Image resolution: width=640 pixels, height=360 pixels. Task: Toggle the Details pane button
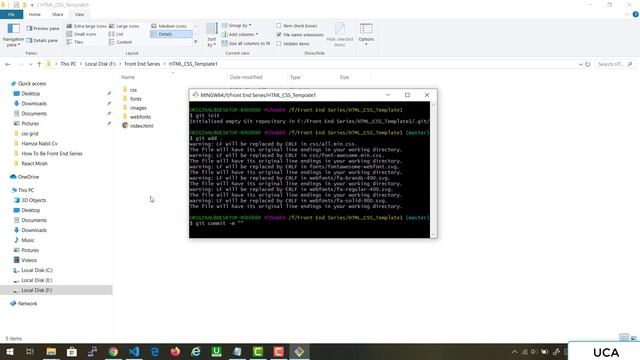tap(42, 40)
